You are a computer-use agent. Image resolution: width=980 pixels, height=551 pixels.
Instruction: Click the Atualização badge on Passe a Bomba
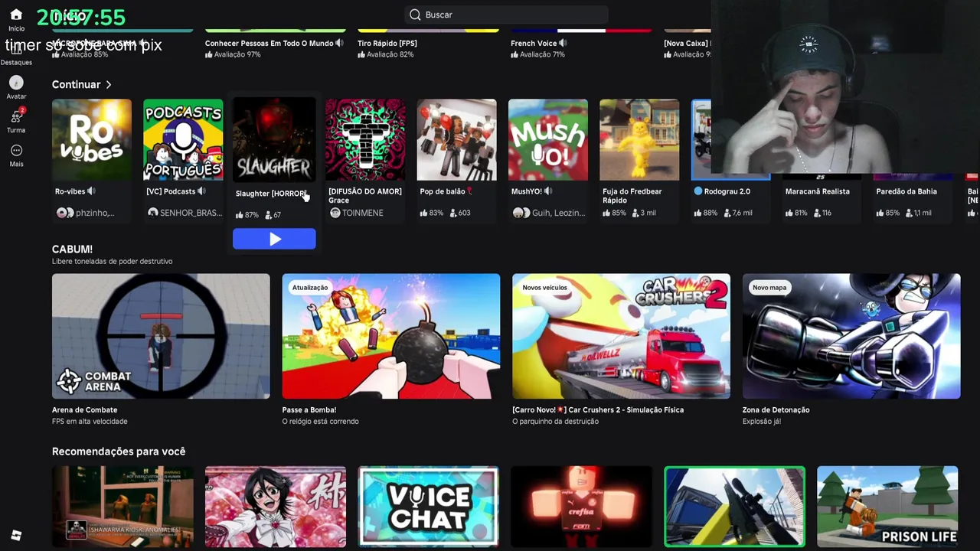pos(310,288)
